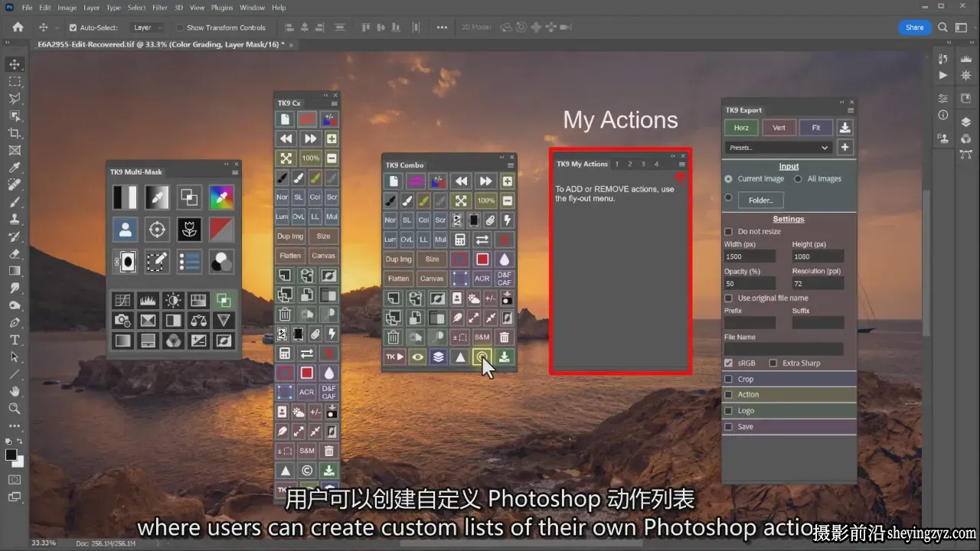Click the Vert button in TK9 Export
980x551 pixels.
coord(779,128)
